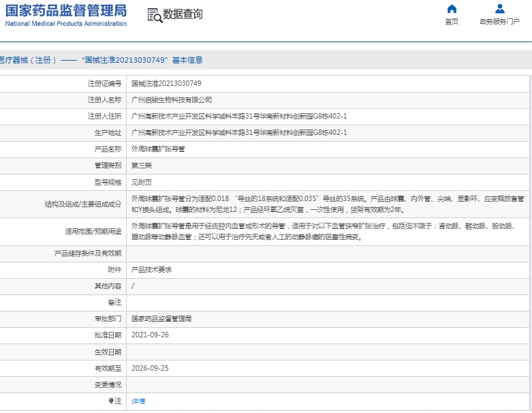This screenshot has height=413, width=532.
Task: Click the 生产地址 address value
Action: coord(239,132)
